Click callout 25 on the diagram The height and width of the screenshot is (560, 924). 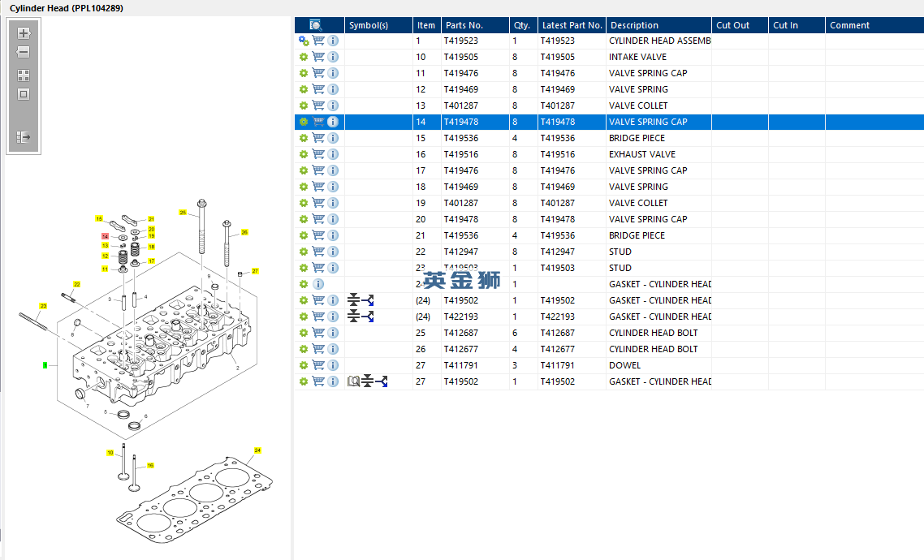(x=183, y=213)
